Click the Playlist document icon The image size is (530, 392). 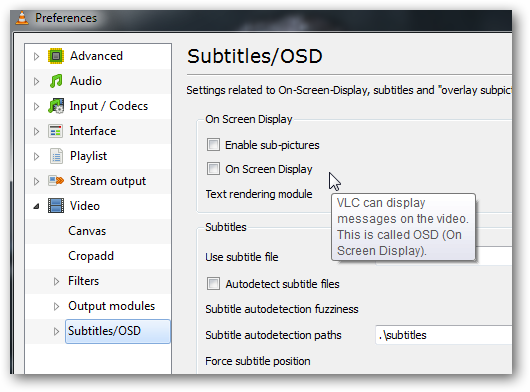[x=56, y=156]
